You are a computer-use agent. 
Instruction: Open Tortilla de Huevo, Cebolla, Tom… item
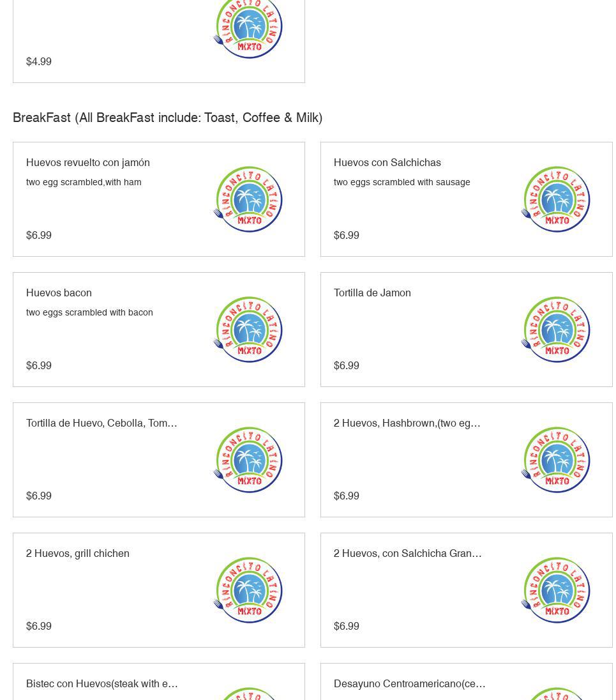(x=101, y=423)
